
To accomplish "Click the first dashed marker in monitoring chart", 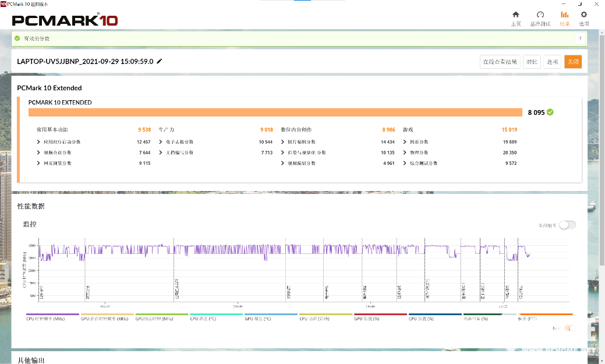I will (x=40, y=270).
